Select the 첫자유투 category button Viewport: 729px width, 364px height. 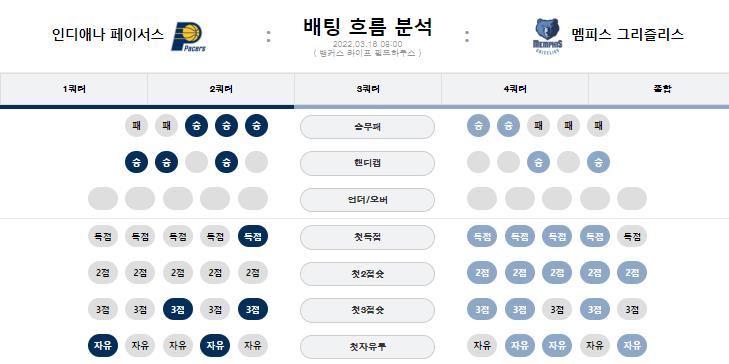click(x=367, y=347)
